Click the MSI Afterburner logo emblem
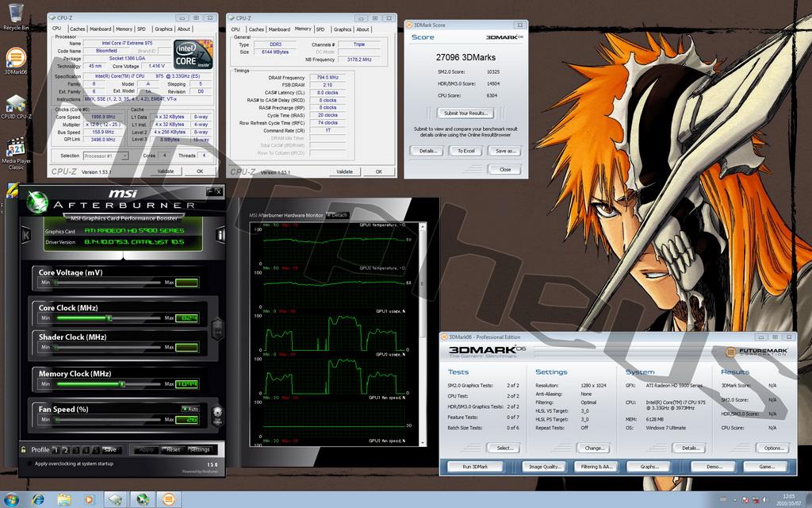The height and width of the screenshot is (508, 812). 38,202
